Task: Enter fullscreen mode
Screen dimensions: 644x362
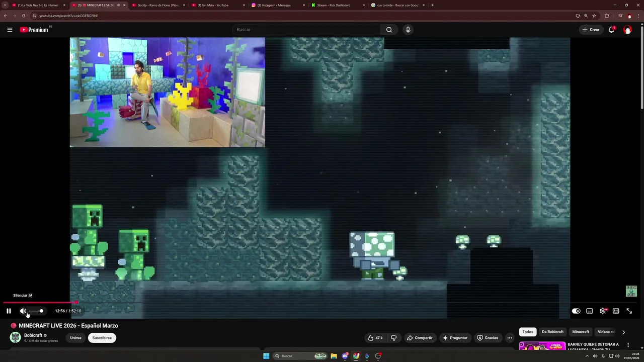Action: coord(629,311)
